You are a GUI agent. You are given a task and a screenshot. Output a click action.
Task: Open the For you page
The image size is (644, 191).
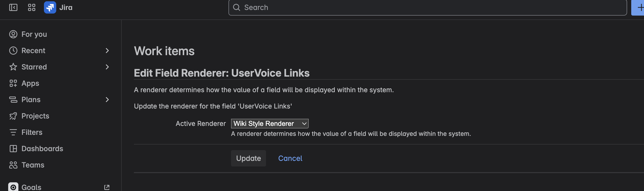[x=34, y=34]
